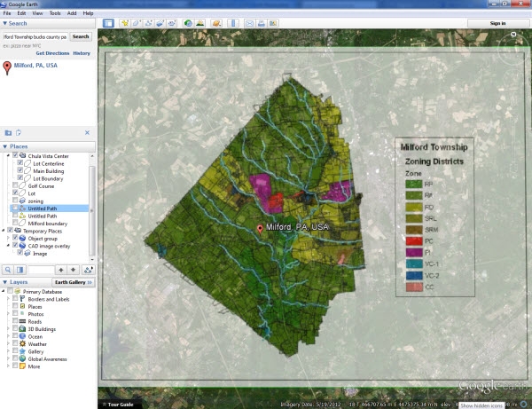Click the Search button
The width and height of the screenshot is (532, 409).
coord(81,36)
